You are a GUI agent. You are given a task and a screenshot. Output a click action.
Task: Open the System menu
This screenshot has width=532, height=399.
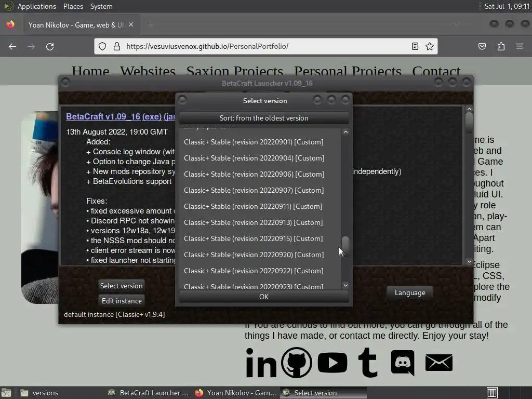tap(101, 6)
